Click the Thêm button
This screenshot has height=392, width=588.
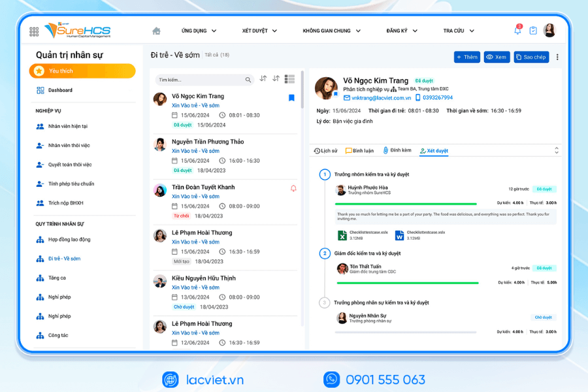[466, 57]
